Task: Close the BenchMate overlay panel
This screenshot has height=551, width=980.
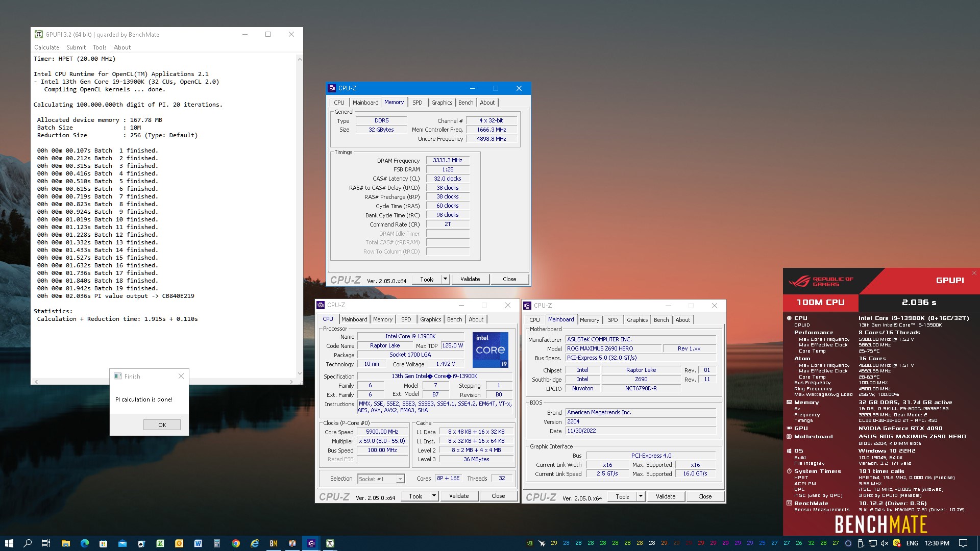Action: [x=974, y=273]
